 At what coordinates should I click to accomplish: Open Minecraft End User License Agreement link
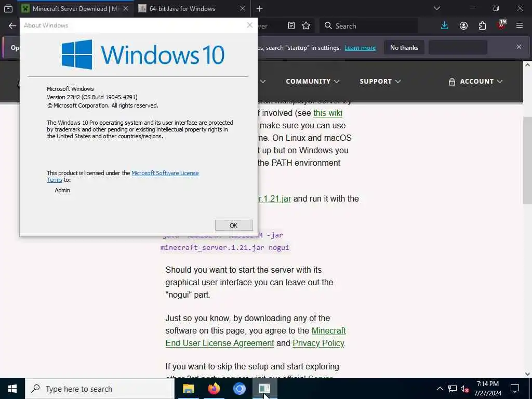(x=256, y=337)
